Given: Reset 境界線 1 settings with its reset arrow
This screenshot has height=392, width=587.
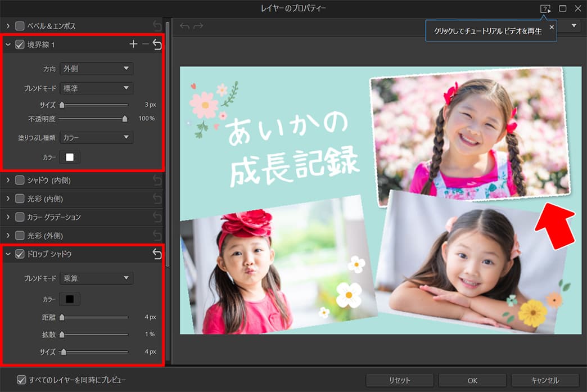Looking at the screenshot, I should [157, 44].
